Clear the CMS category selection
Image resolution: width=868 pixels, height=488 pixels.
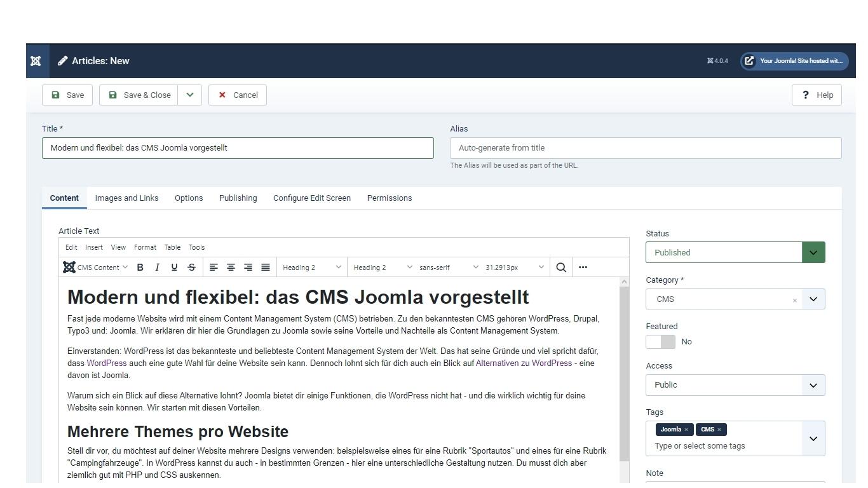click(x=794, y=300)
